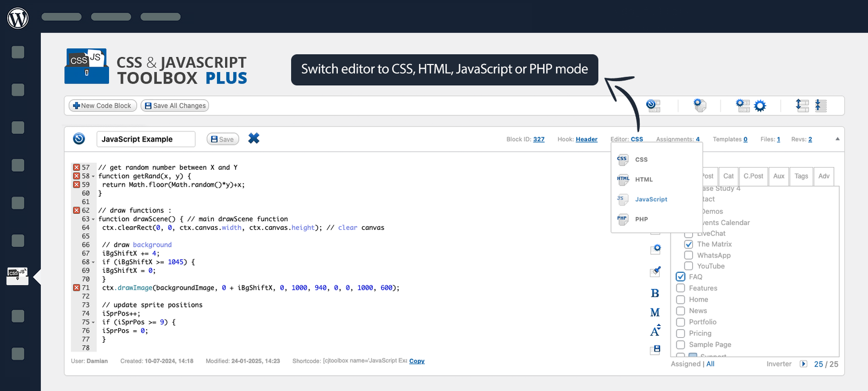Click JS file icon in editor menu
The width and height of the screenshot is (868, 391).
pos(623,200)
